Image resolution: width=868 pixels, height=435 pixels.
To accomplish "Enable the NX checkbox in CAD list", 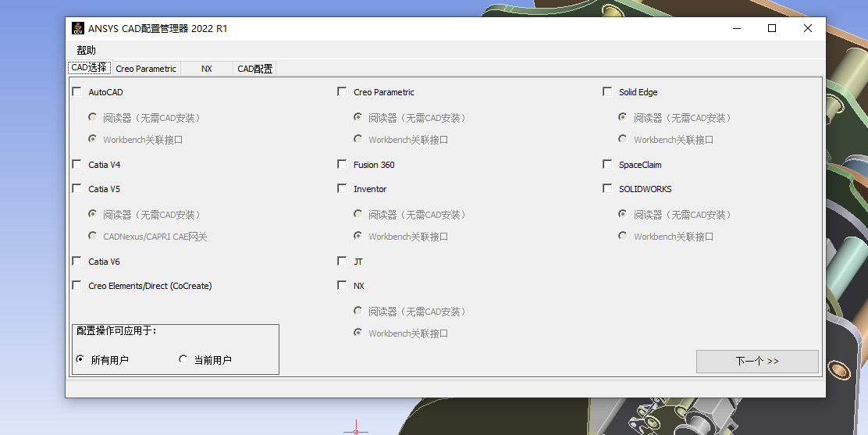I will [342, 286].
